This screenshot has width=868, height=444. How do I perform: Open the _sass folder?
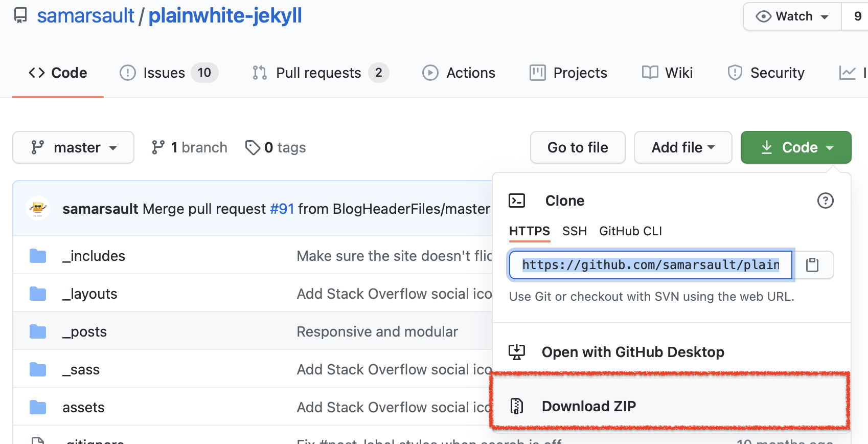(x=81, y=369)
